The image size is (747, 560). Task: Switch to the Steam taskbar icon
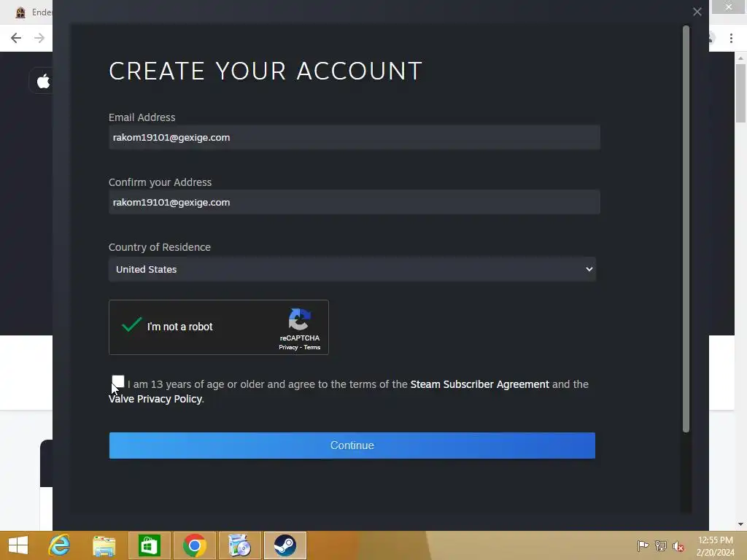click(x=285, y=545)
